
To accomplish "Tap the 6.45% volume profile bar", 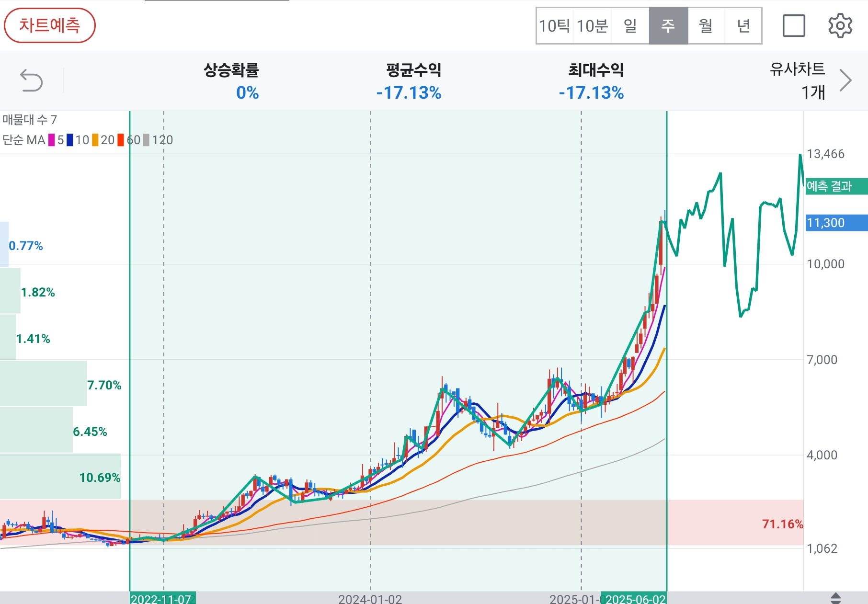I will click(x=36, y=431).
